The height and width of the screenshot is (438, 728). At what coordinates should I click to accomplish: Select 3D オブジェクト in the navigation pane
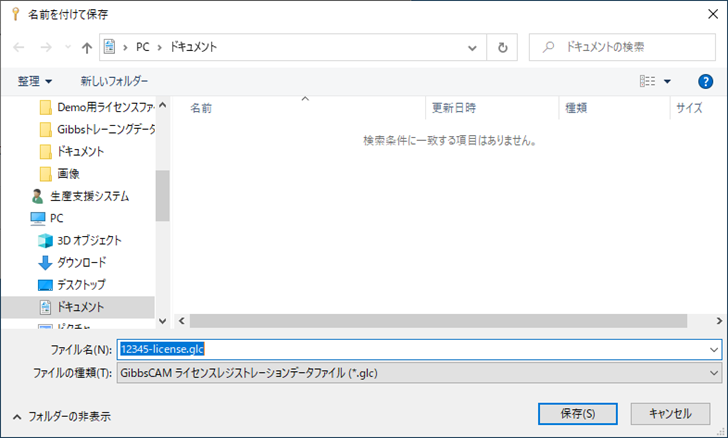88,240
